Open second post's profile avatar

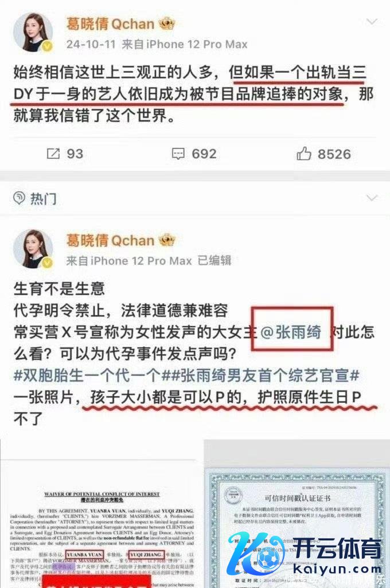[33, 249]
